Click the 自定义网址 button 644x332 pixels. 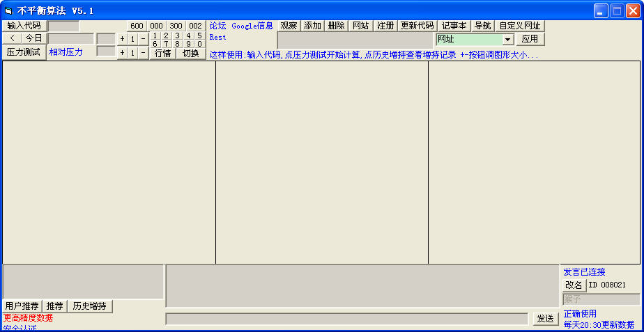click(519, 26)
